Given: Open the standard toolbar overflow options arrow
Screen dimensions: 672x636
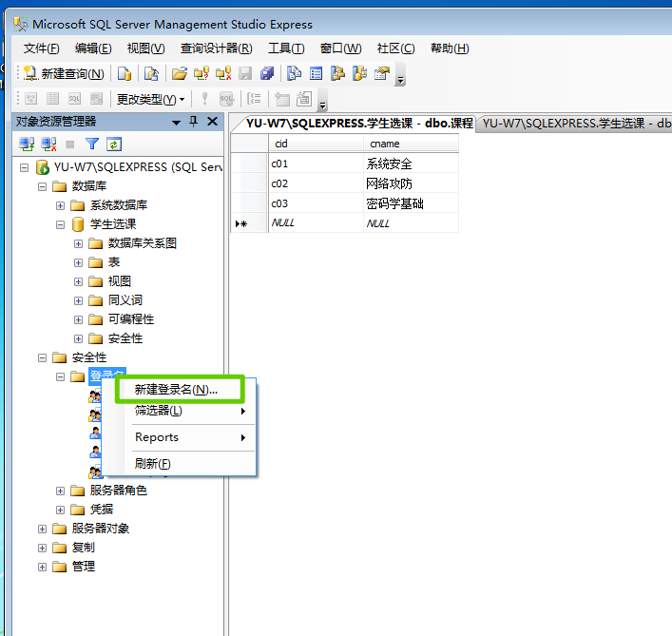Looking at the screenshot, I should [x=400, y=80].
